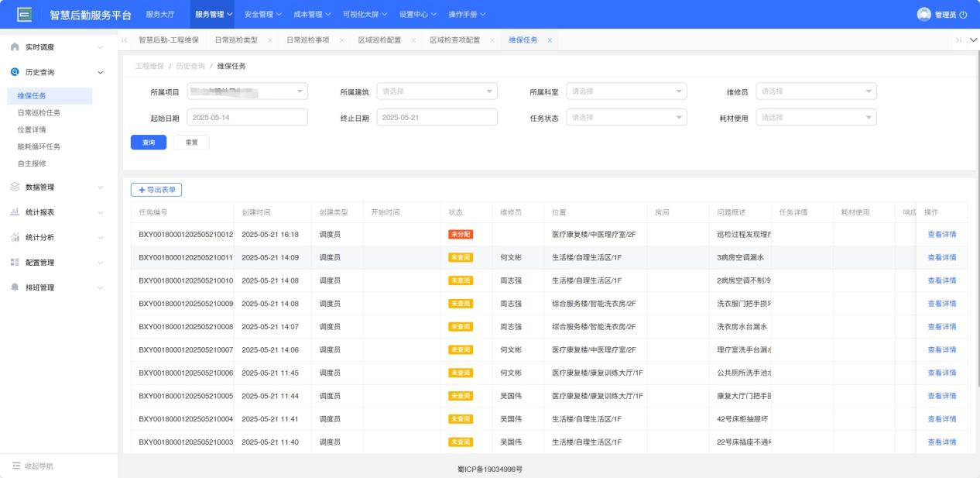Open the 成本管理 top menu
Screen dimensions: 980x478
tap(312, 15)
